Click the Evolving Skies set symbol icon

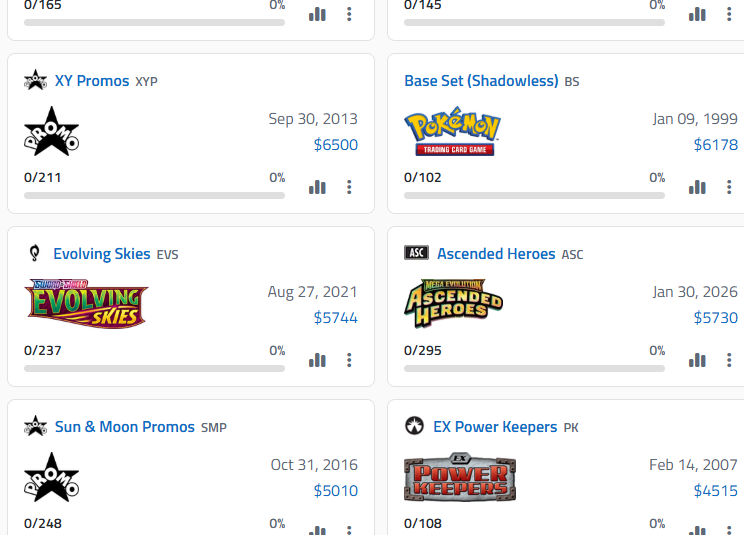pyautogui.click(x=35, y=254)
